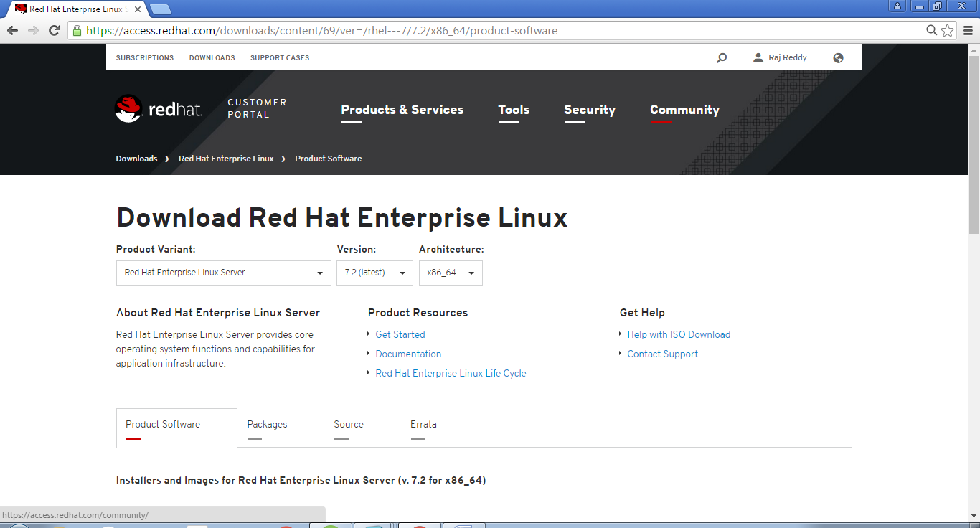Open the Get Started link
Viewport: 980px width, 528px height.
[400, 335]
